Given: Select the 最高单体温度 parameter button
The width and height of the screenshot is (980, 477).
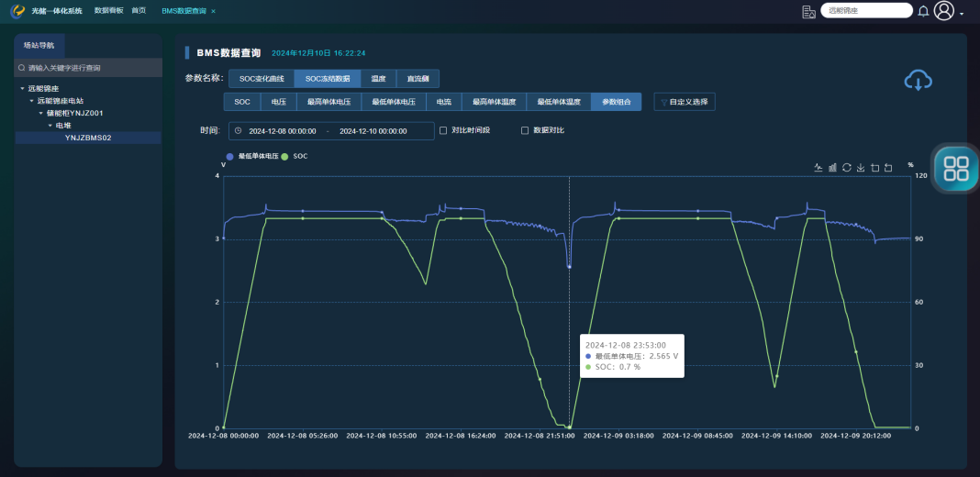Looking at the screenshot, I should click(x=494, y=103).
